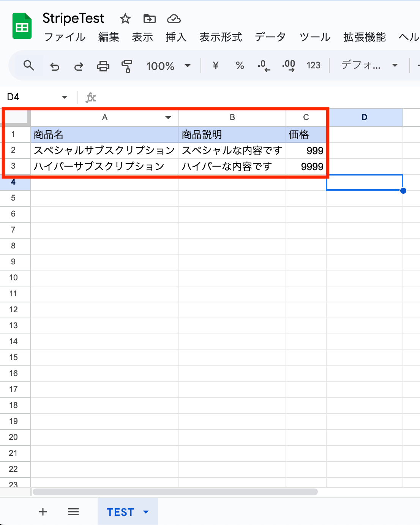Click the blue fill handle of D4
Screen dimensions: 420x525
click(403, 191)
